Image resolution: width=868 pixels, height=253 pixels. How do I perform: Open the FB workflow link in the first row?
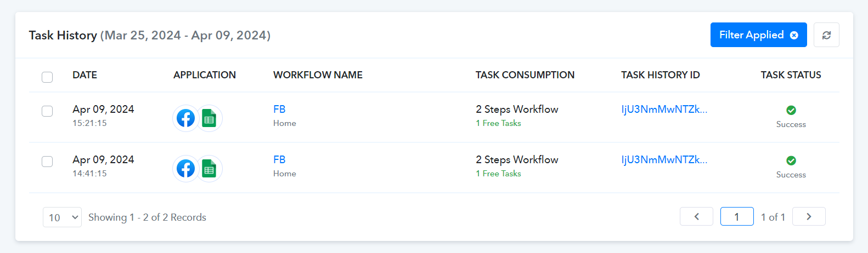pos(279,109)
